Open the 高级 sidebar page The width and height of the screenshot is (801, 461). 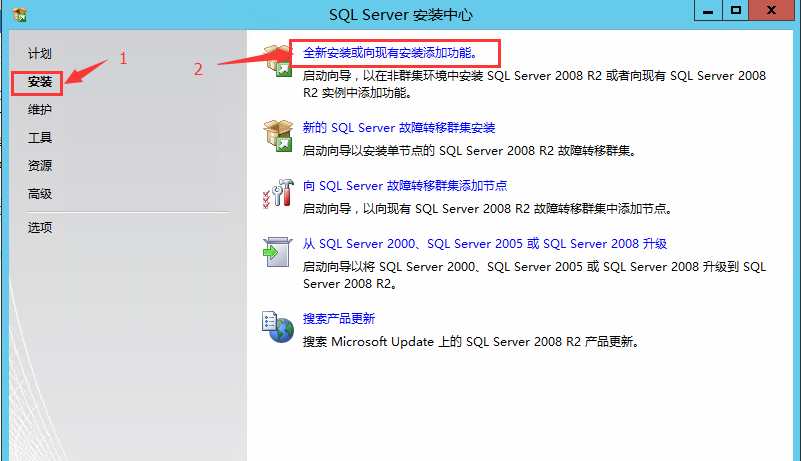(39, 194)
